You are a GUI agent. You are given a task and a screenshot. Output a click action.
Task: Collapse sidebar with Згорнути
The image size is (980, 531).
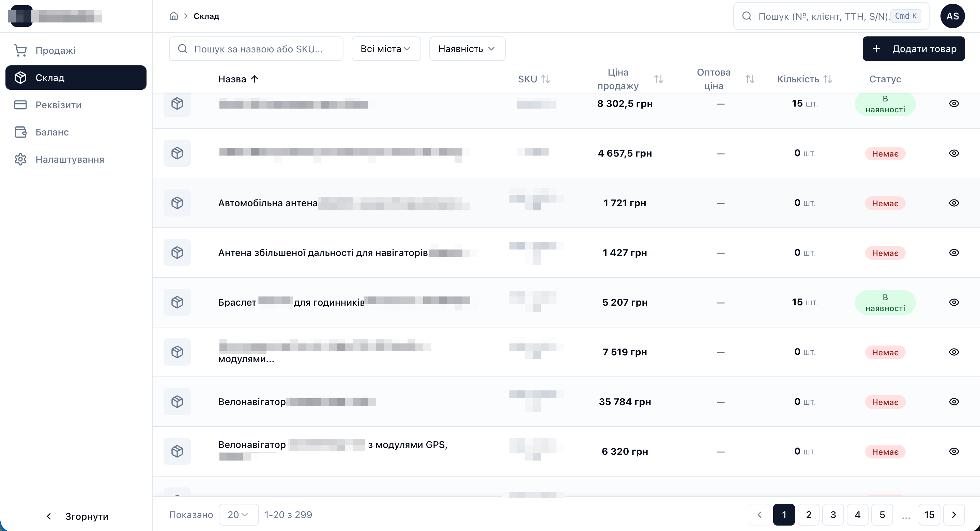[x=77, y=516]
